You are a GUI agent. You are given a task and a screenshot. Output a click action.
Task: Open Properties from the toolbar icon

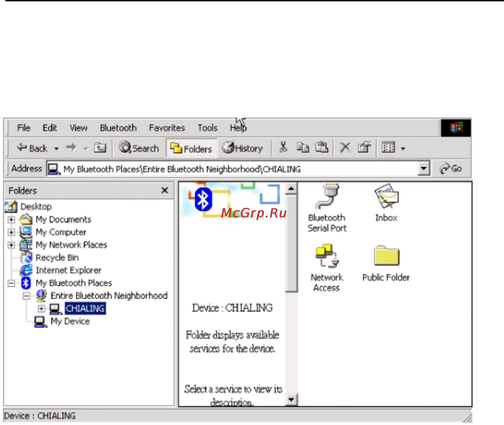(x=364, y=147)
